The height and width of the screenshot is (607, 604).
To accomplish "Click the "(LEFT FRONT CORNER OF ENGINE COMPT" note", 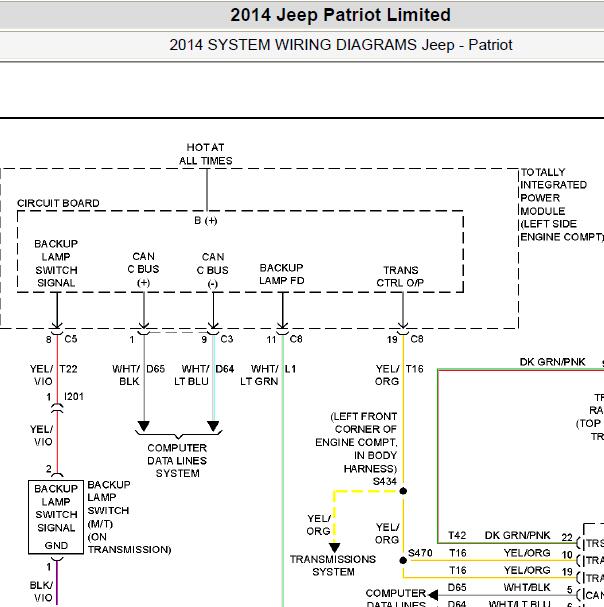I will coord(356,442).
